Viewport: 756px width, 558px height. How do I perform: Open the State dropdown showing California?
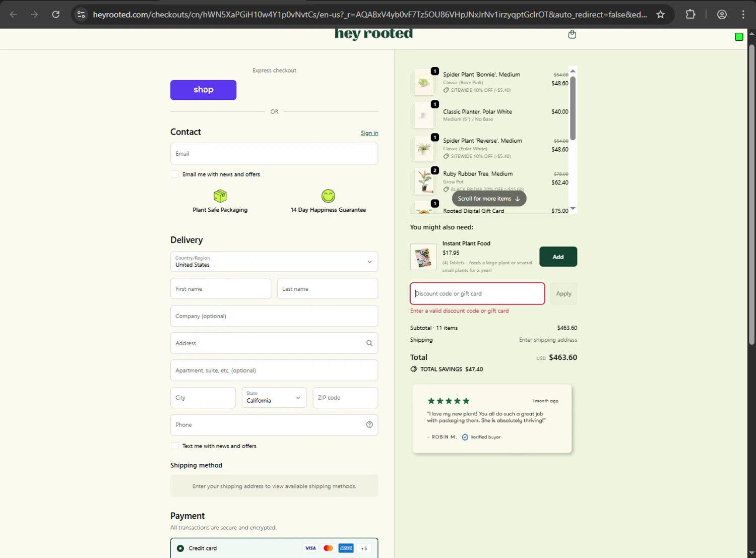(x=274, y=398)
